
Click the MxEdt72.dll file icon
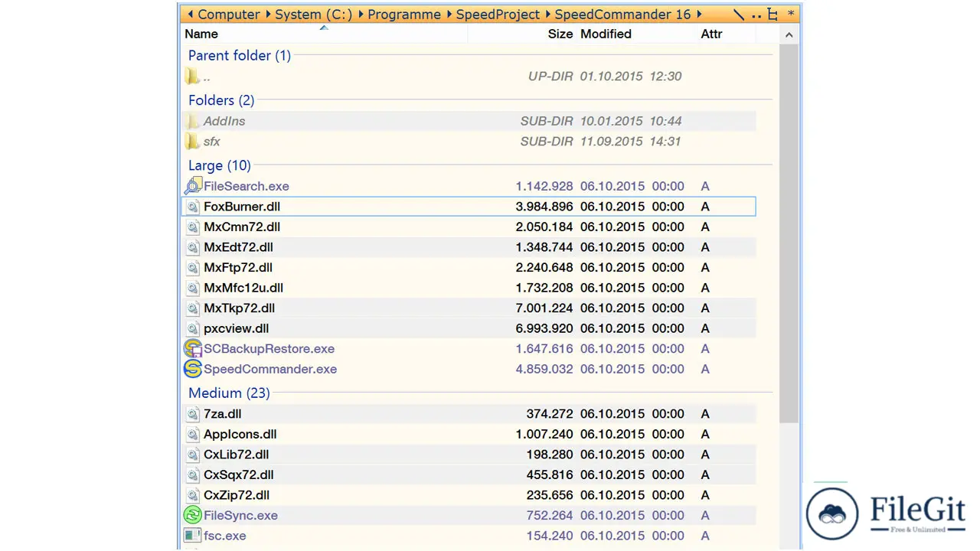pos(193,247)
